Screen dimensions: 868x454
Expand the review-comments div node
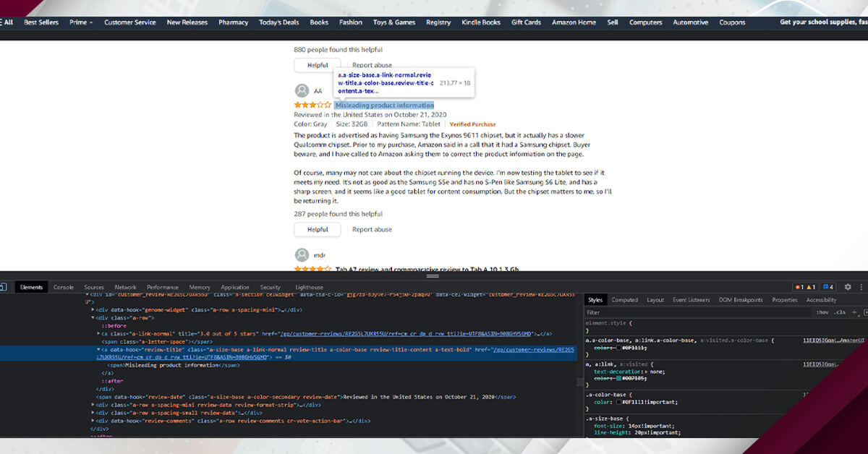pos(94,421)
